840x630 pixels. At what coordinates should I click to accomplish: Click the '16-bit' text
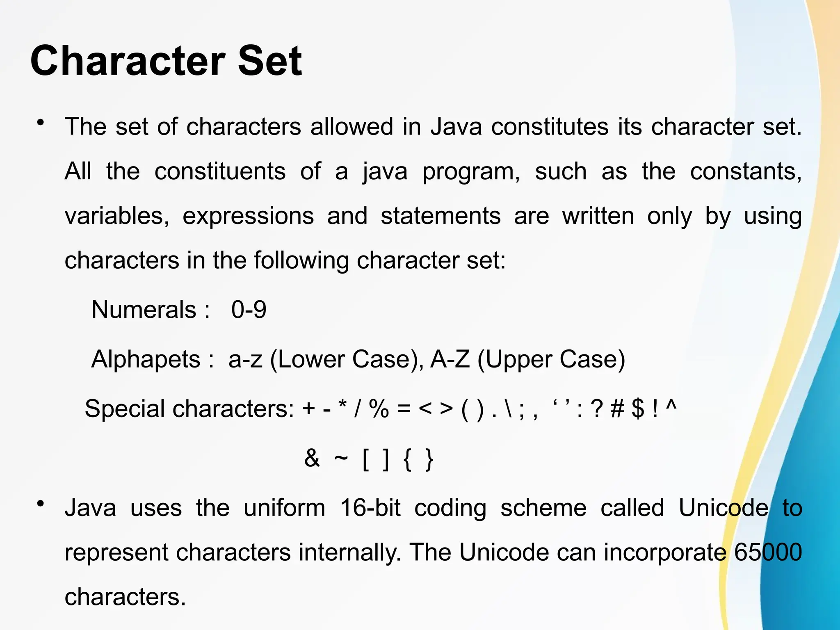370,508
